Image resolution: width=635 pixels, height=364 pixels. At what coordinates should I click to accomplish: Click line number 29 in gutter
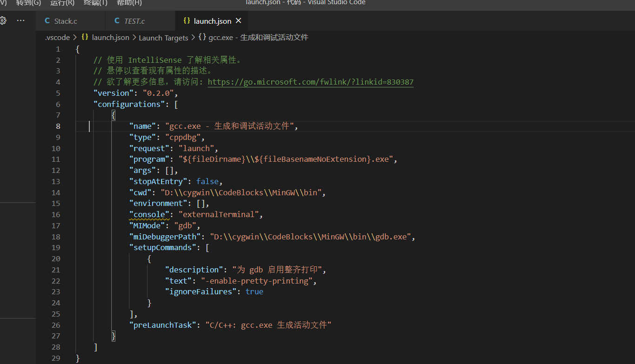56,358
